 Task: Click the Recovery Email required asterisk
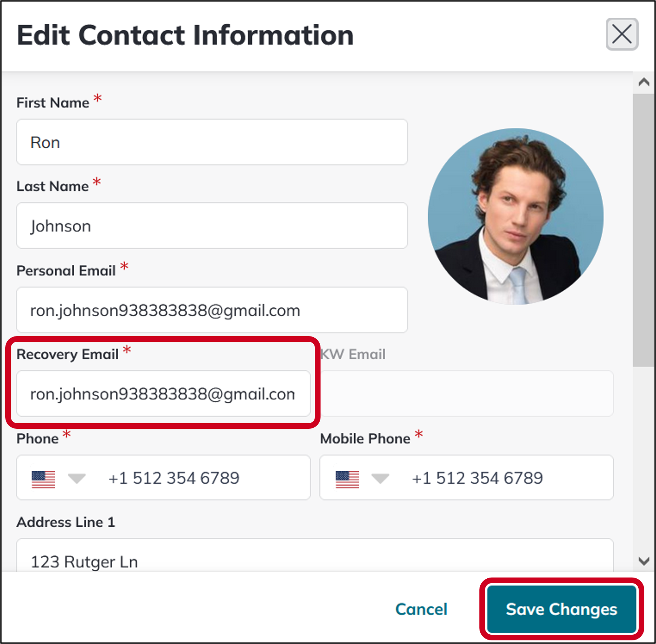tap(127, 351)
